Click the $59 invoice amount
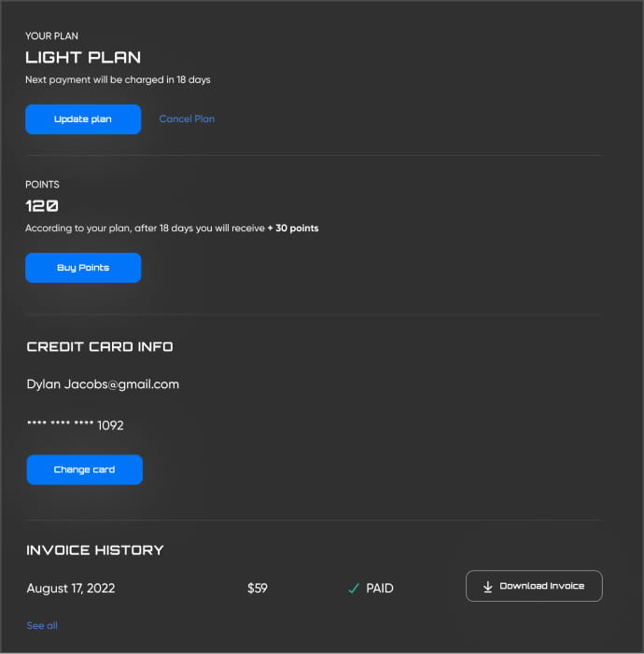 [258, 589]
